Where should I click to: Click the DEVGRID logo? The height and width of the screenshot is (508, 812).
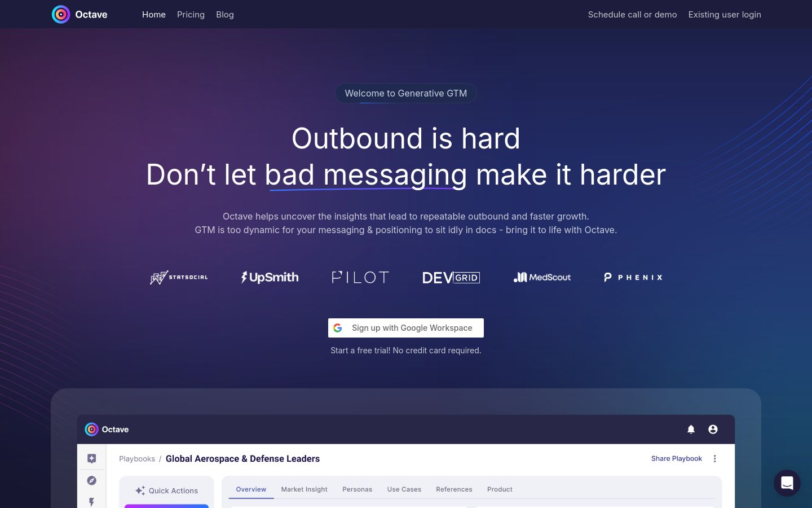pyautogui.click(x=451, y=278)
